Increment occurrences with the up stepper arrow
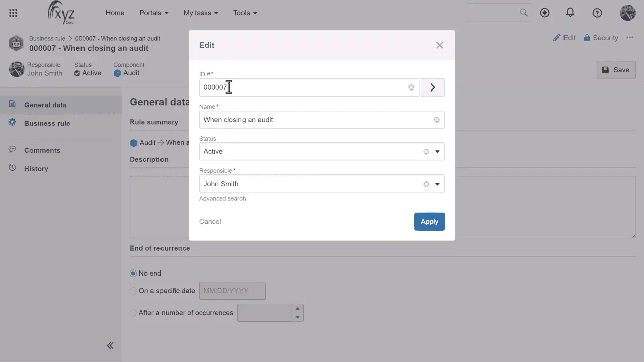The image size is (644, 362). tap(297, 309)
